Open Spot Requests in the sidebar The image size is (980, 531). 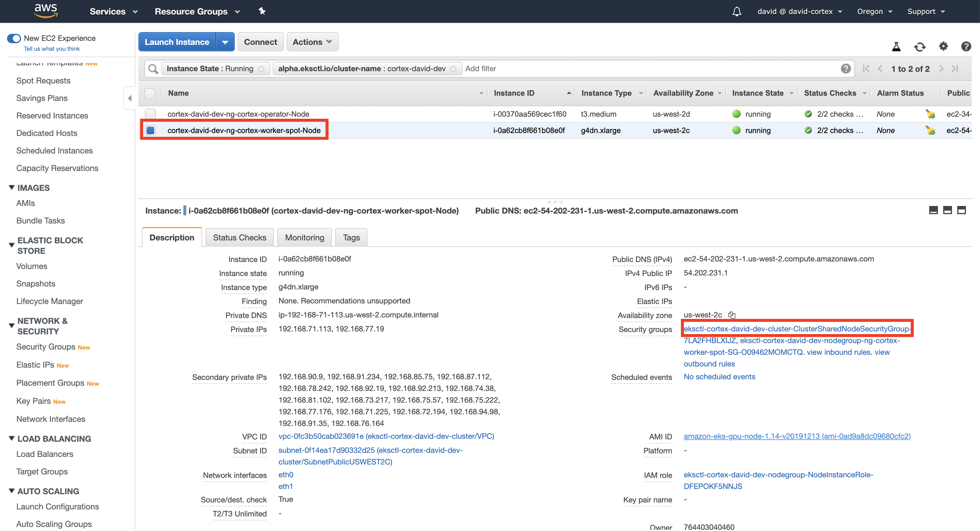tap(44, 81)
